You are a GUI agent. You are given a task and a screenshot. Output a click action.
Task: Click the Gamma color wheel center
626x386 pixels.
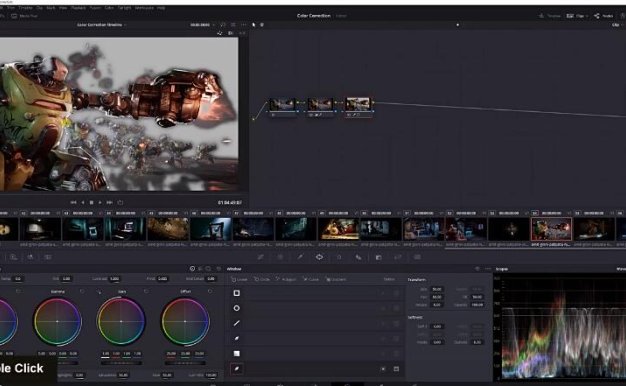[x=57, y=321]
